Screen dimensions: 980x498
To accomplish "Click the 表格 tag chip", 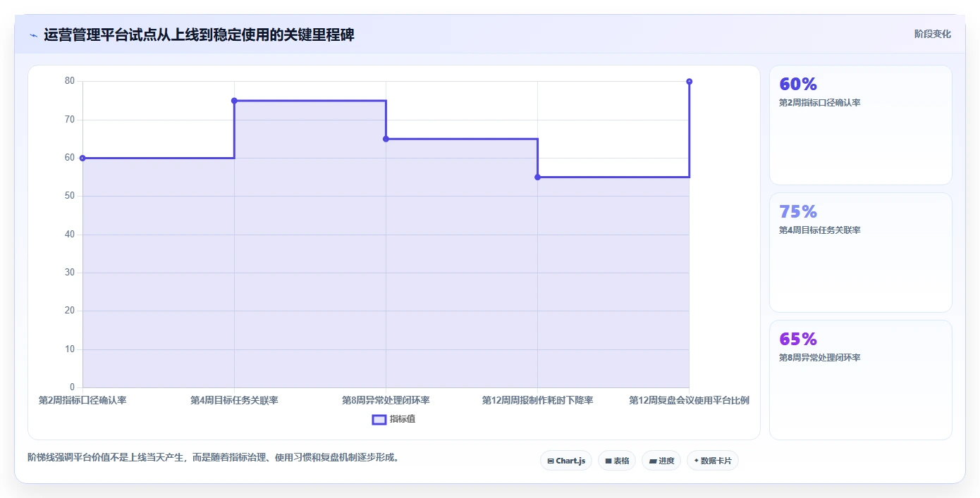I will [617, 461].
